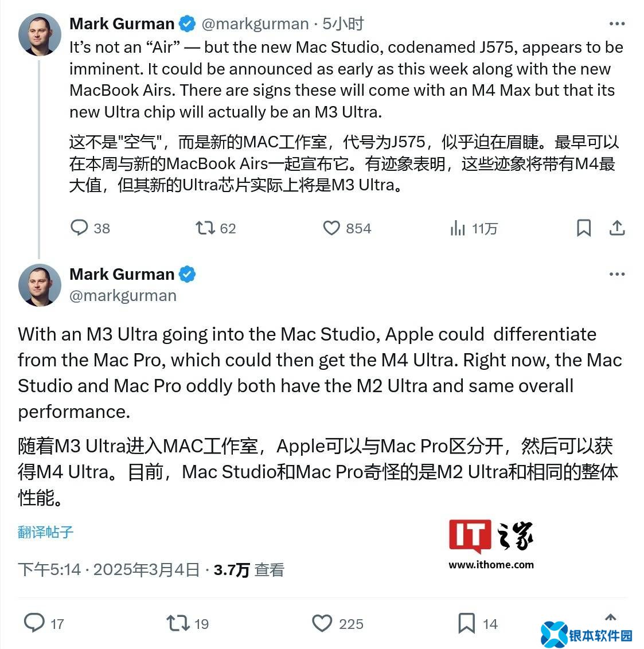Screen dimensions: 644x649
Task: Click the 翻译帖子 translate post link
Action: (x=45, y=532)
